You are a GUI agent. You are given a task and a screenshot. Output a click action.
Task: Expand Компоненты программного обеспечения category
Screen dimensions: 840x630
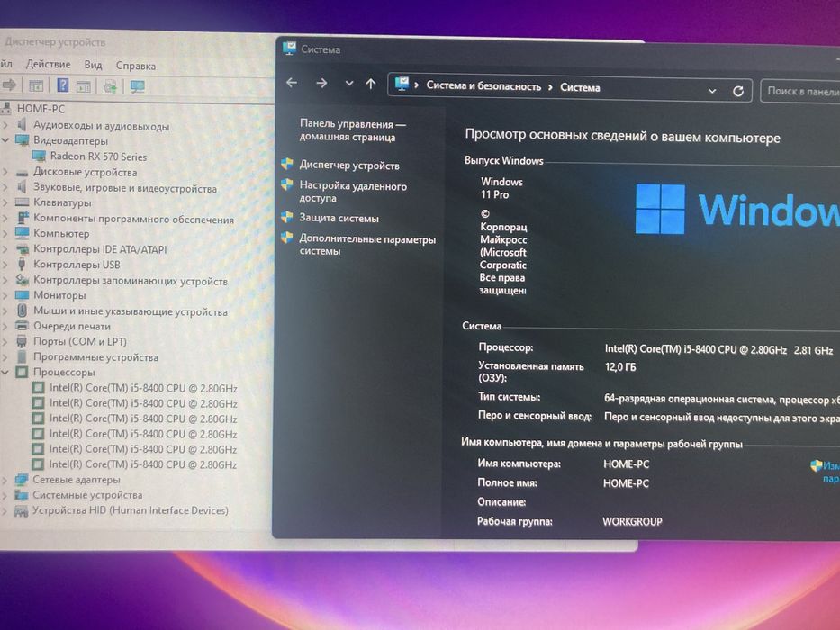pos(5,218)
